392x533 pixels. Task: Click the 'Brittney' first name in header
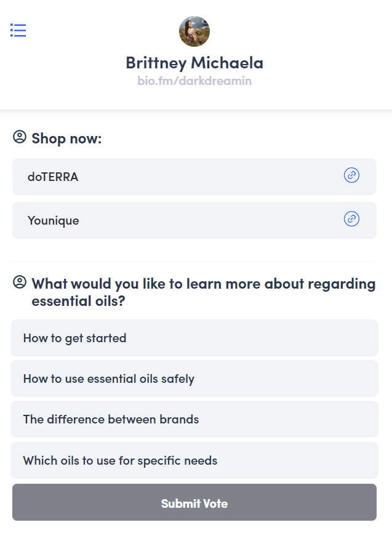click(x=156, y=63)
